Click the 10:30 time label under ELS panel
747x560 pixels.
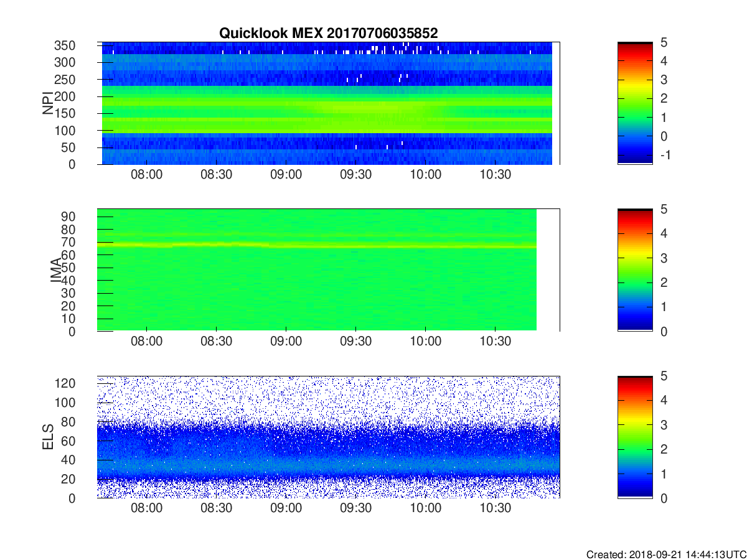click(495, 508)
